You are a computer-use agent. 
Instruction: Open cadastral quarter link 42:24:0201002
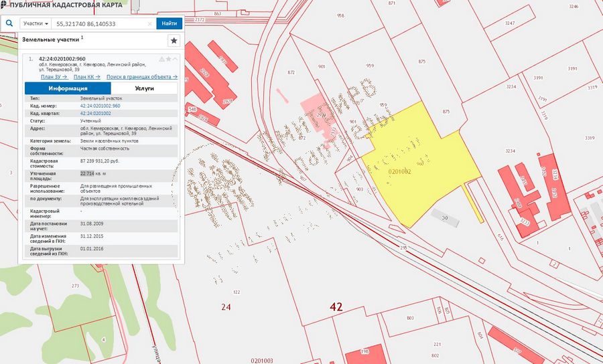pyautogui.click(x=95, y=114)
